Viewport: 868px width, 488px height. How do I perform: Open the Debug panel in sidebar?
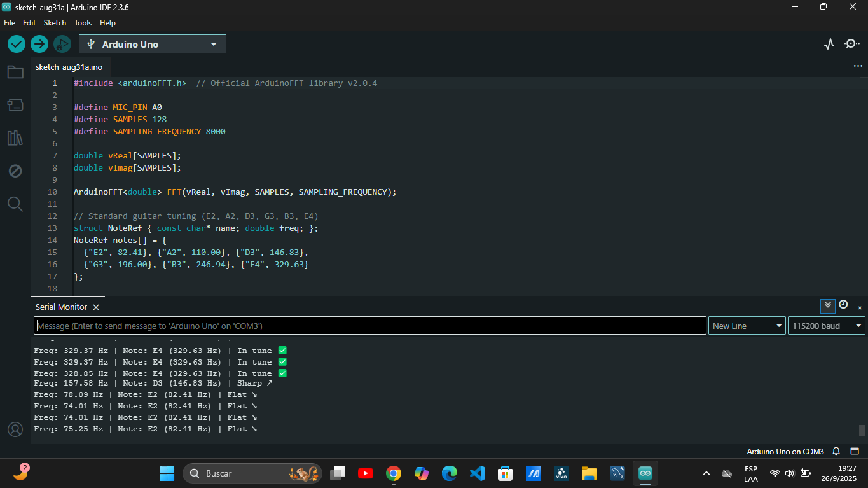click(x=15, y=171)
